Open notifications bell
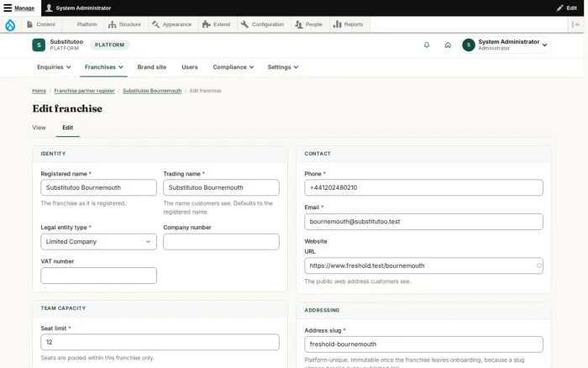Image resolution: width=588 pixels, height=368 pixels. [427, 45]
